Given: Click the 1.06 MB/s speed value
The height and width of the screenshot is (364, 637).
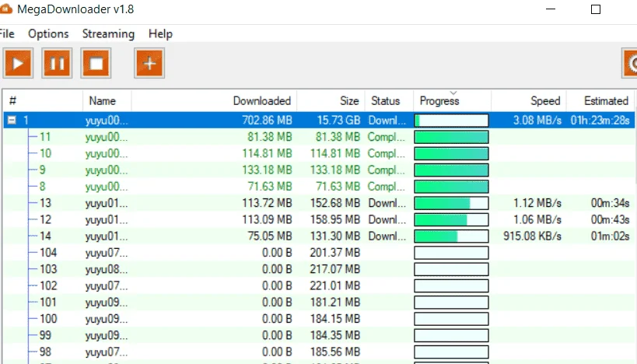Looking at the screenshot, I should coord(537,220).
